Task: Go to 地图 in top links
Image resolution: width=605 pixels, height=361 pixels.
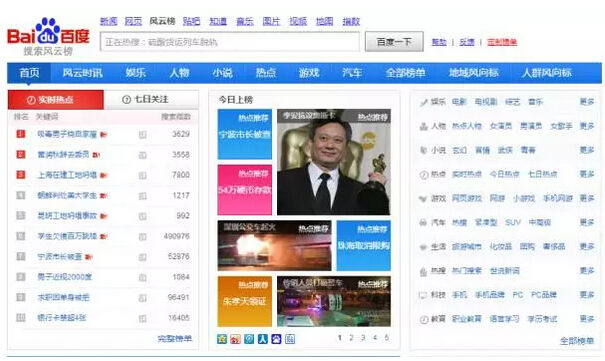Action: point(324,21)
